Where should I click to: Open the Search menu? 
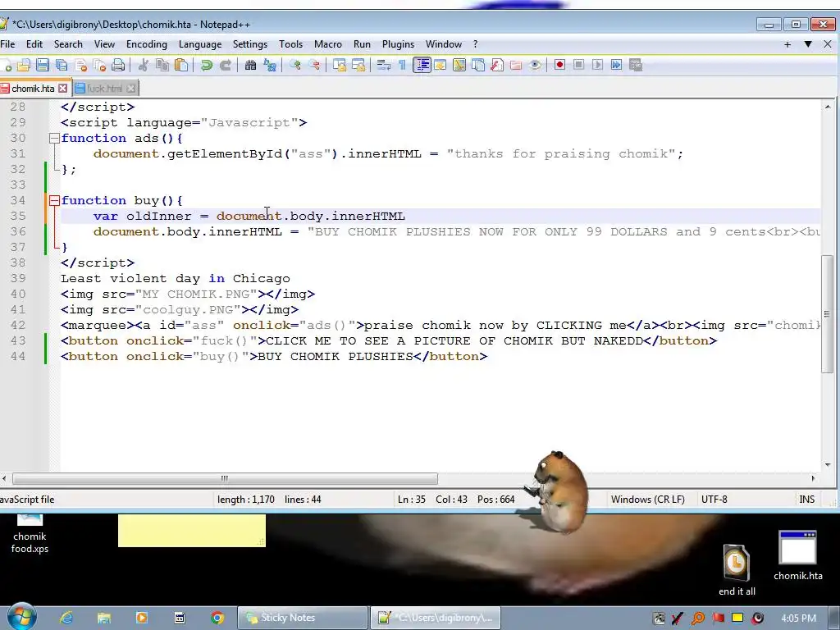point(68,44)
